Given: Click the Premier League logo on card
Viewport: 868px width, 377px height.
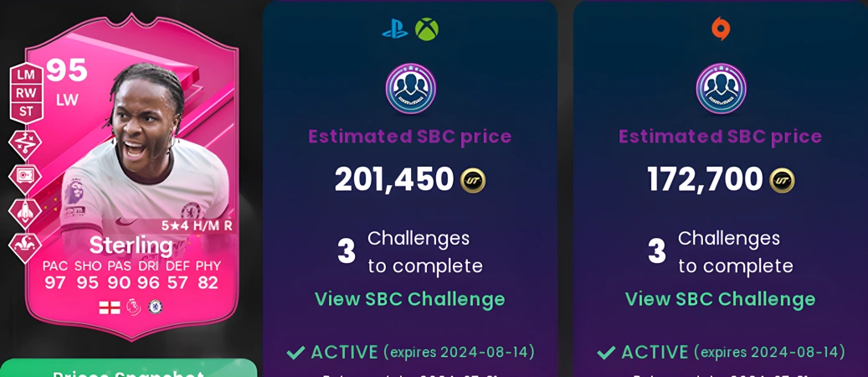Looking at the screenshot, I should tap(133, 307).
